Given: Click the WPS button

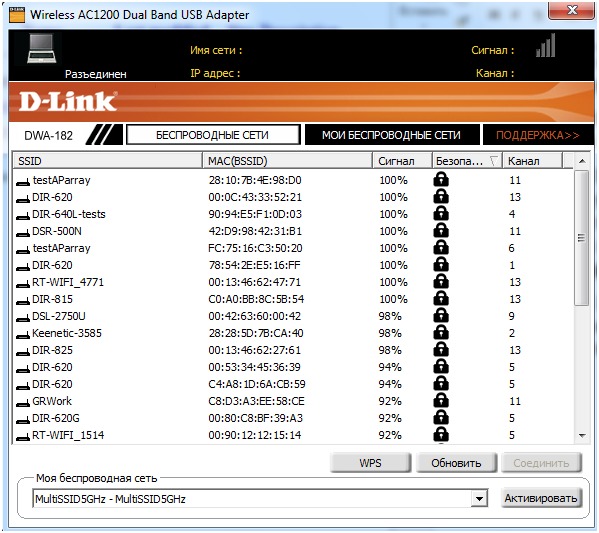Looking at the screenshot, I should tap(370, 463).
